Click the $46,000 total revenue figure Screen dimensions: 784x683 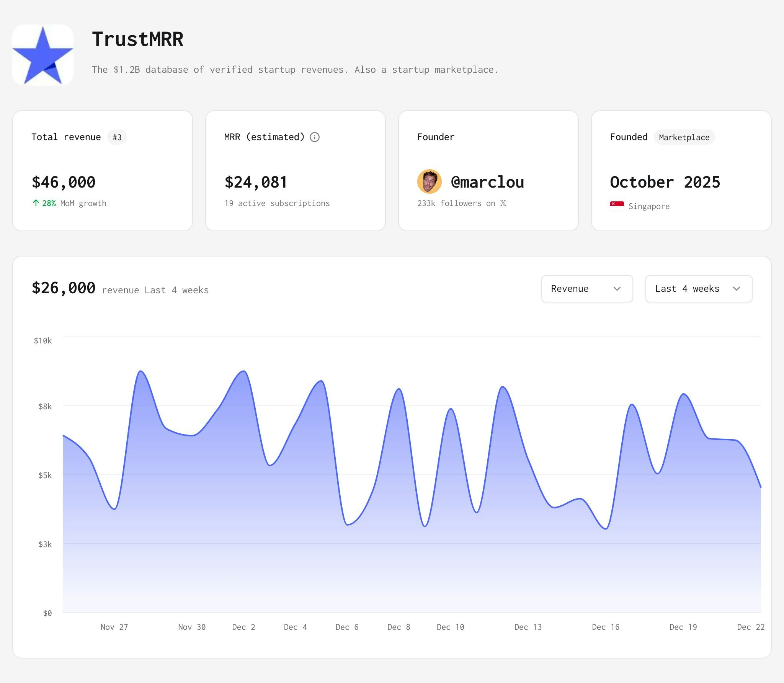tap(64, 182)
